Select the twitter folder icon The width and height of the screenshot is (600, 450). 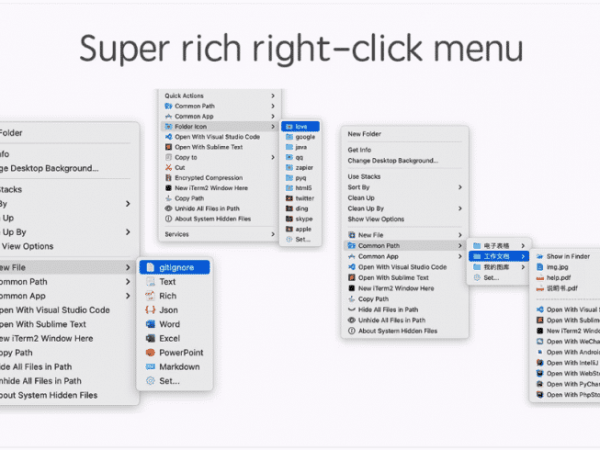click(289, 198)
